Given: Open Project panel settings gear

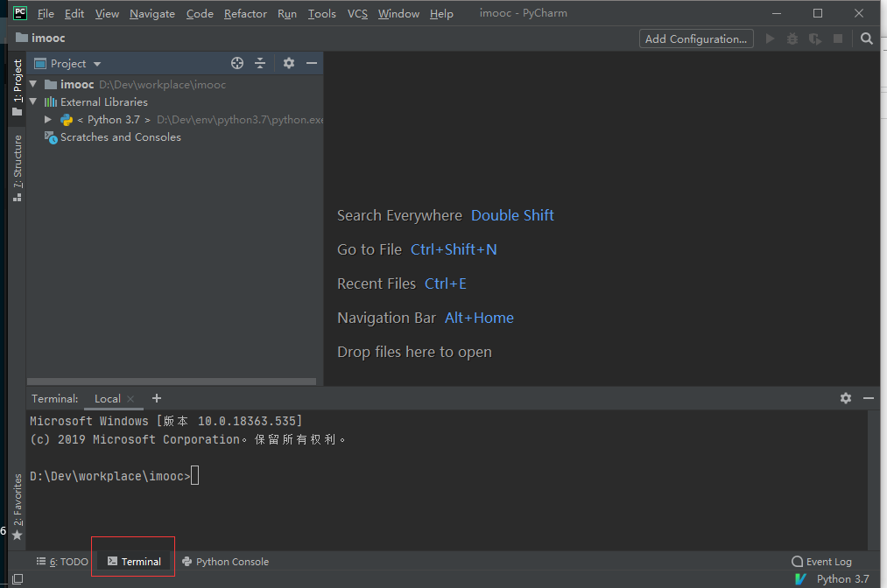Looking at the screenshot, I should [x=289, y=63].
